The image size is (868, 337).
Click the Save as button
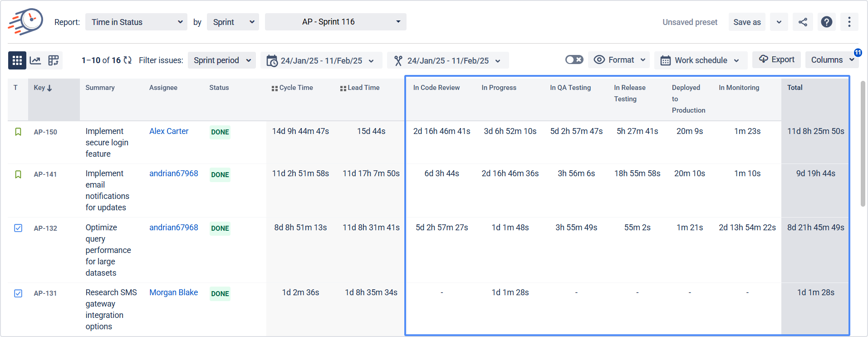tap(747, 22)
